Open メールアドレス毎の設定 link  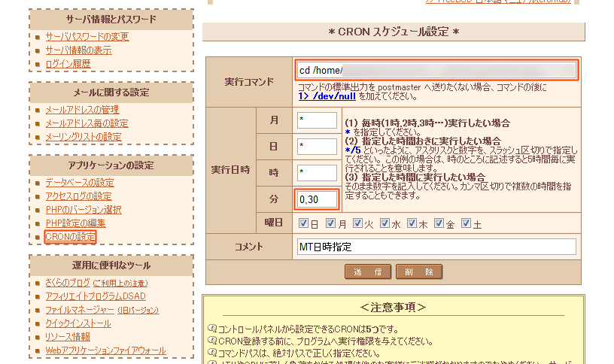pyautogui.click(x=87, y=123)
